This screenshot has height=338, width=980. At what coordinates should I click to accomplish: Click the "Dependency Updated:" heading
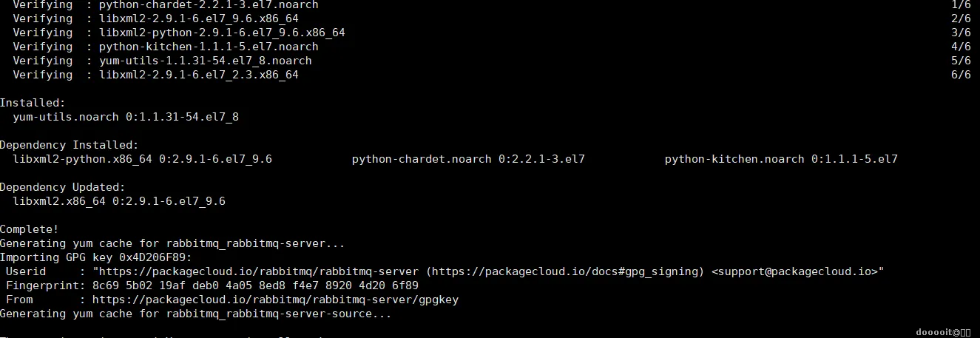(62, 187)
